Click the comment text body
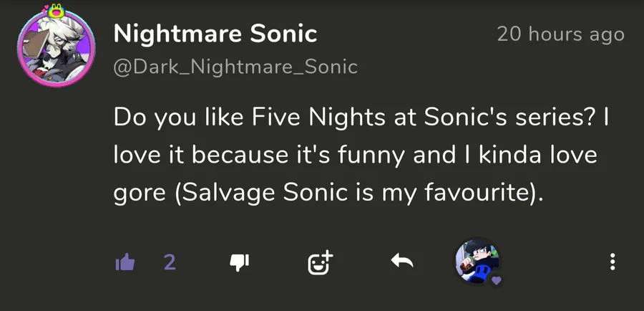 pyautogui.click(x=354, y=155)
